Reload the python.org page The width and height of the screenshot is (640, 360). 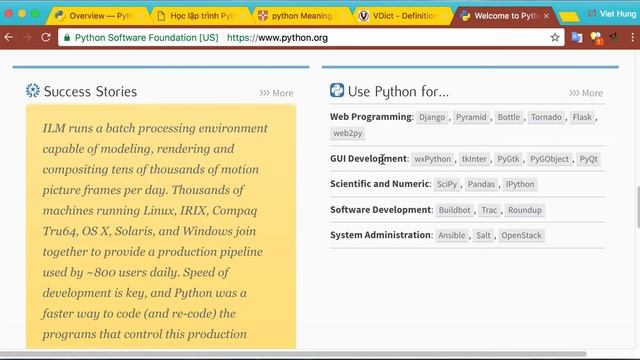(46, 38)
